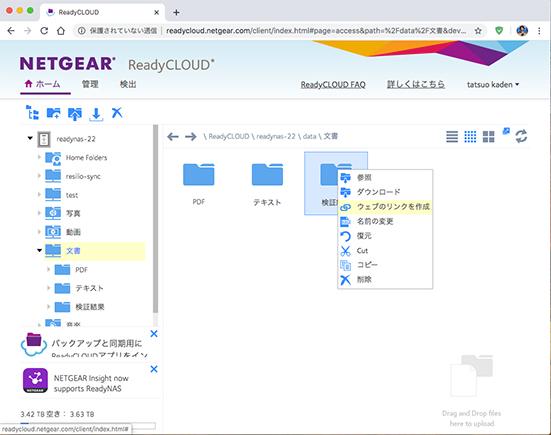Open the browser profile avatar
This screenshot has width=551, height=435.
point(522,31)
